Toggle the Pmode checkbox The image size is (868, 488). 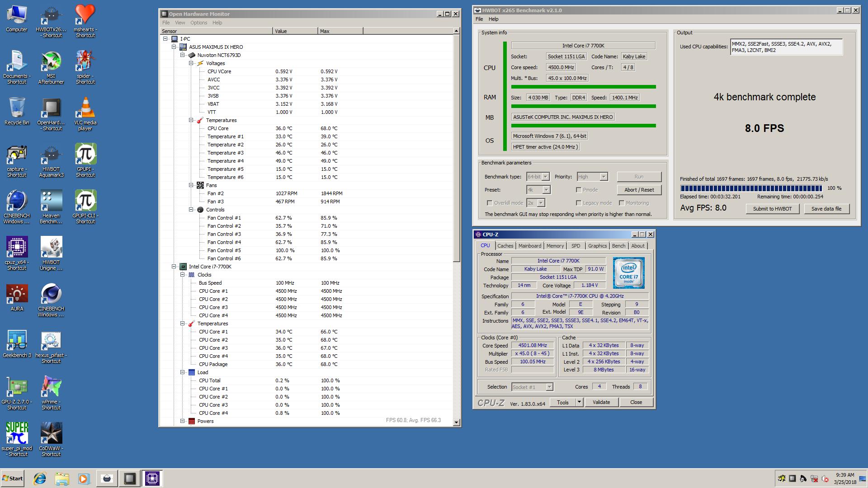[x=579, y=190]
